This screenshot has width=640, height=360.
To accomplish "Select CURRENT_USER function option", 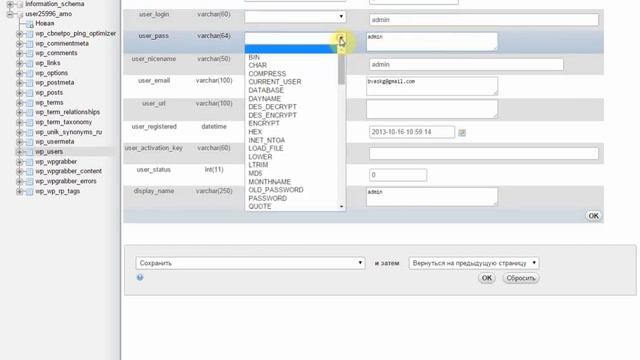I will pyautogui.click(x=275, y=82).
